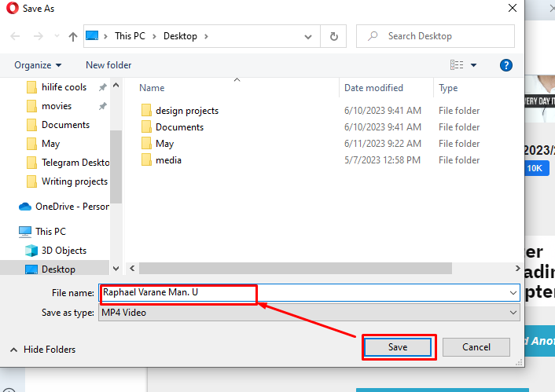Click the 3D Objects cube icon
Viewport: 555px width, 392px height.
[31, 251]
